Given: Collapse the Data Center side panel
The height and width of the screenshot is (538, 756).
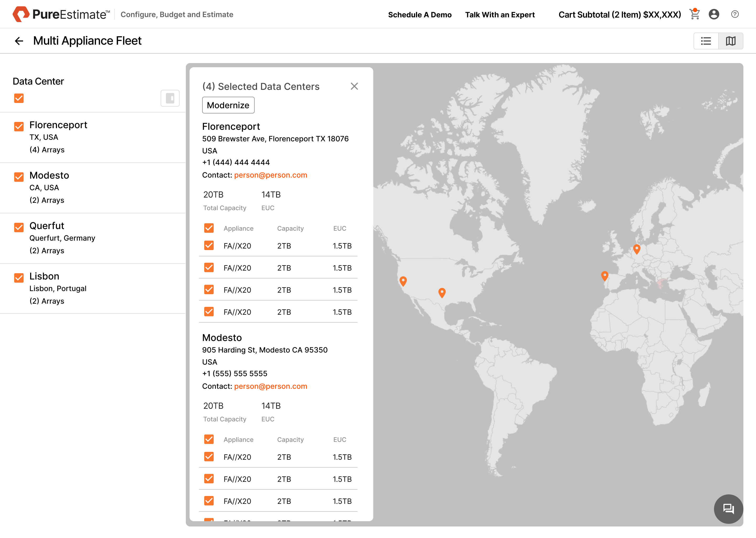Looking at the screenshot, I should pos(170,98).
